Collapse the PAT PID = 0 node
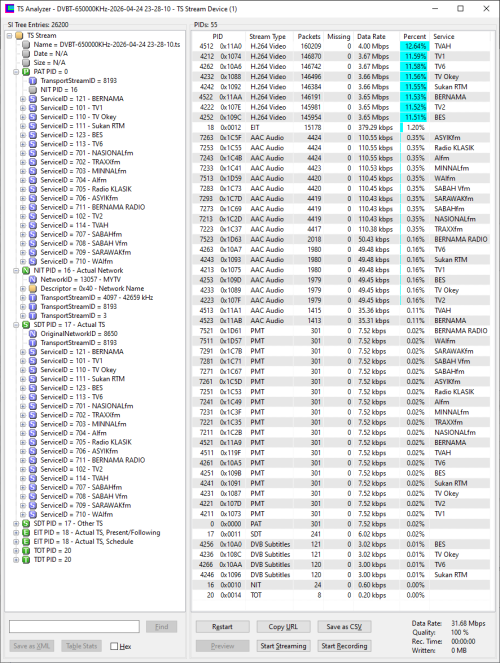 coord(16,72)
